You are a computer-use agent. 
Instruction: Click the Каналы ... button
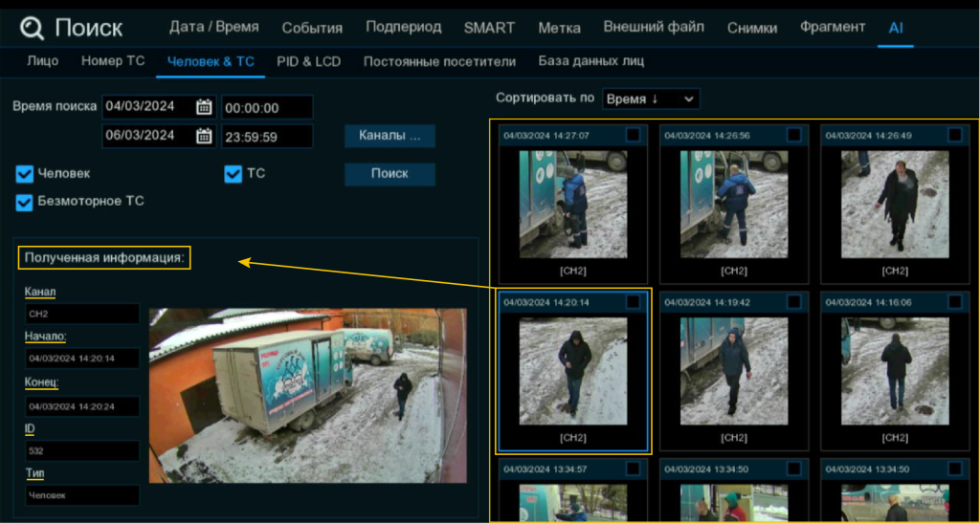pyautogui.click(x=390, y=136)
